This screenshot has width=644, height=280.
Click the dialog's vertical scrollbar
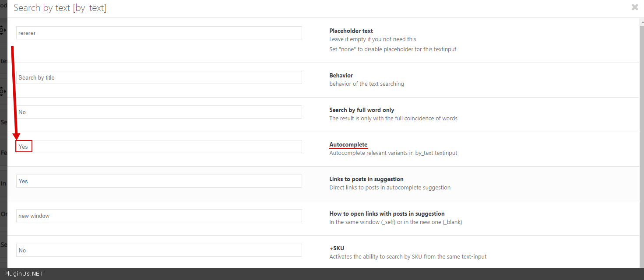(x=641, y=131)
